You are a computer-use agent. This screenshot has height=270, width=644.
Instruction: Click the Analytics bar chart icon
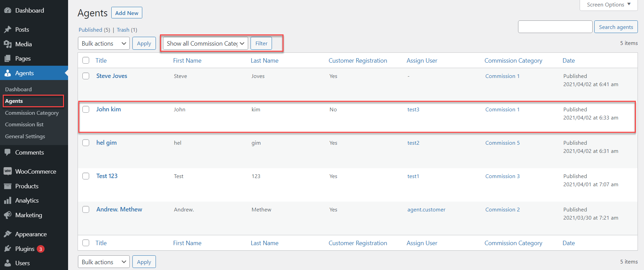(7, 201)
